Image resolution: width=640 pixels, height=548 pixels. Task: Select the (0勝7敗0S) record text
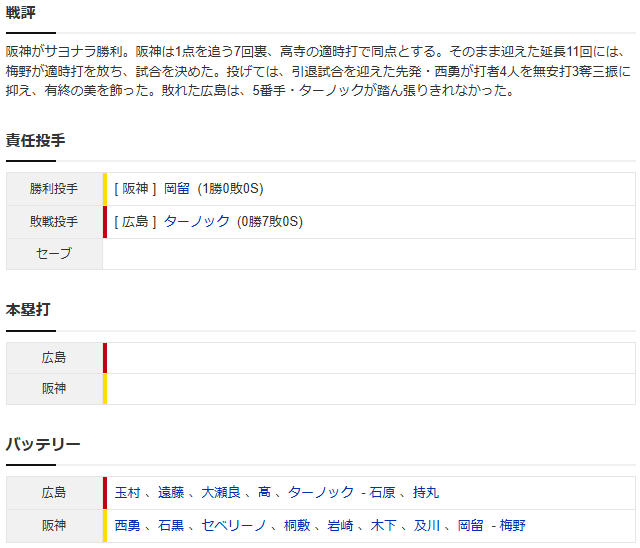[270, 222]
